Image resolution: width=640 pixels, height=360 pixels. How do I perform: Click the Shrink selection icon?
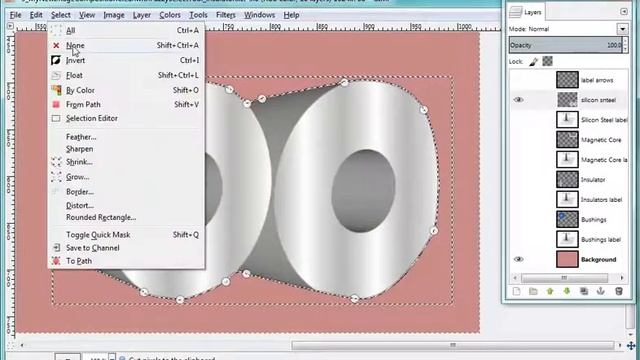point(56,162)
